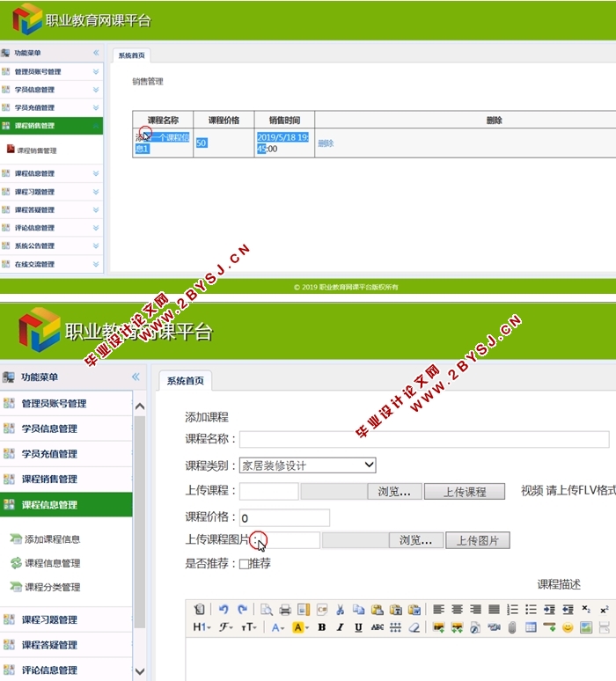Align text left in the editor

439,610
